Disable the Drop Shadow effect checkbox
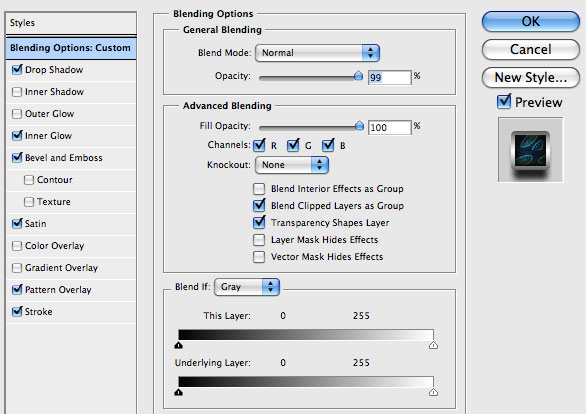The height and width of the screenshot is (414, 586). 17,70
